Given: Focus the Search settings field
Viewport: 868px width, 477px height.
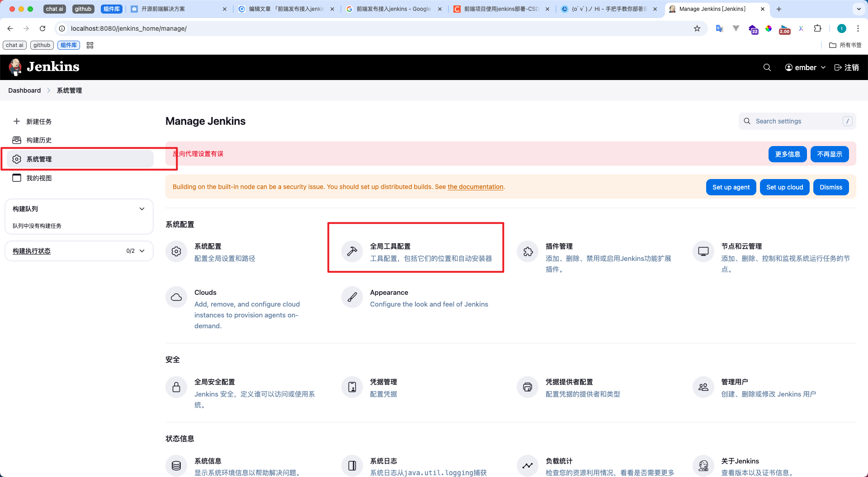Looking at the screenshot, I should coord(797,121).
